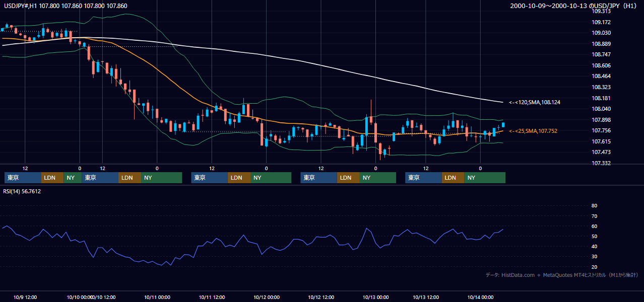Click the RSI scale value 50
This screenshot has height=302, width=644.
point(594,236)
